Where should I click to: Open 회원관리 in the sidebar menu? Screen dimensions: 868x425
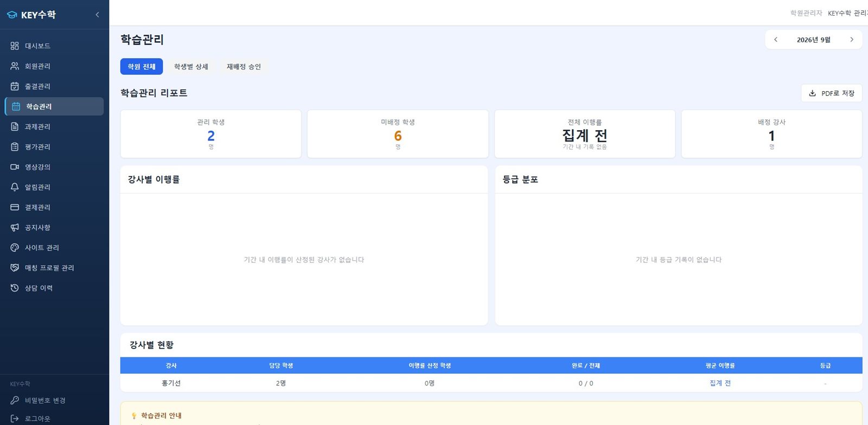coord(54,66)
